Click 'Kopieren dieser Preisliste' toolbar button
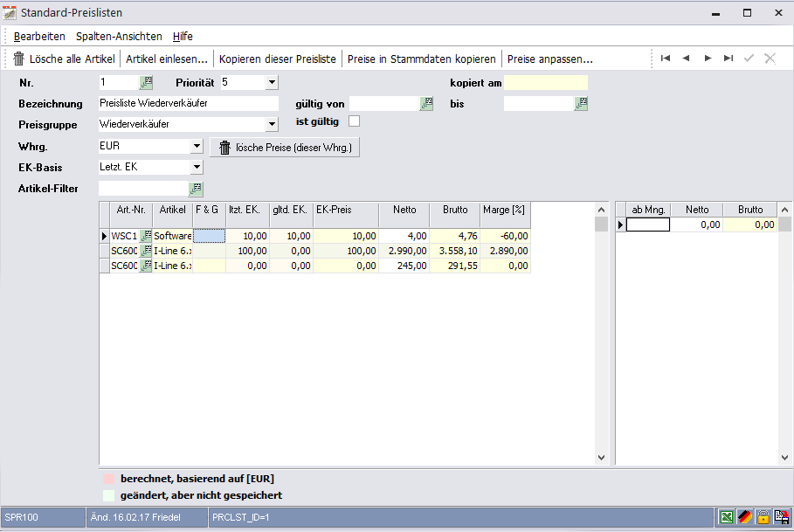 277,59
